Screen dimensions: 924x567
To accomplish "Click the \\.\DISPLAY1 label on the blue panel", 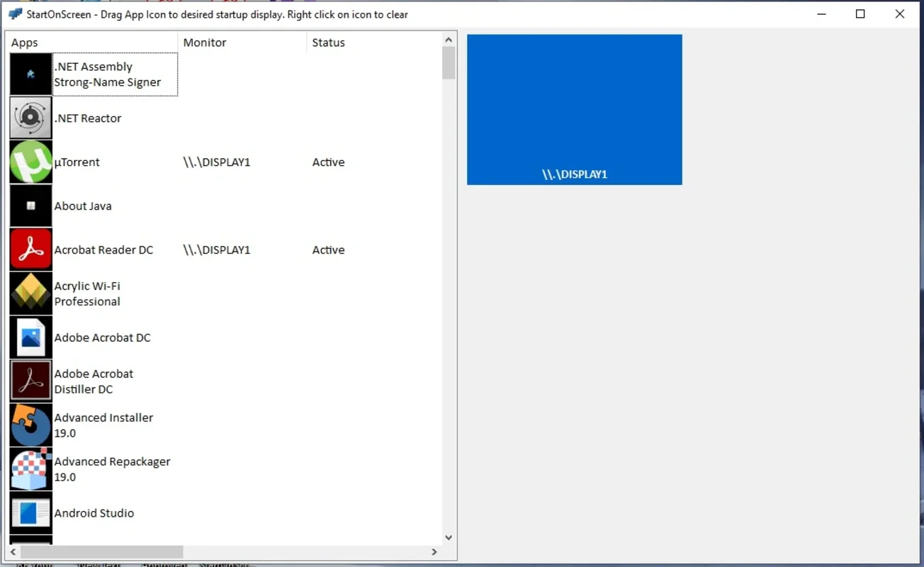I will pyautogui.click(x=575, y=174).
